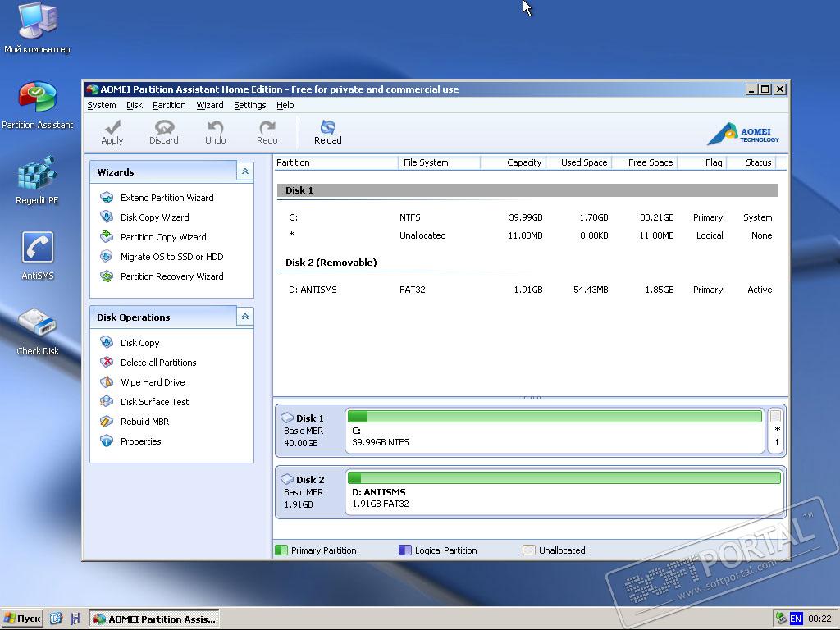Click the Reload toolbar icon
Image resolution: width=840 pixels, height=630 pixels.
[x=327, y=128]
